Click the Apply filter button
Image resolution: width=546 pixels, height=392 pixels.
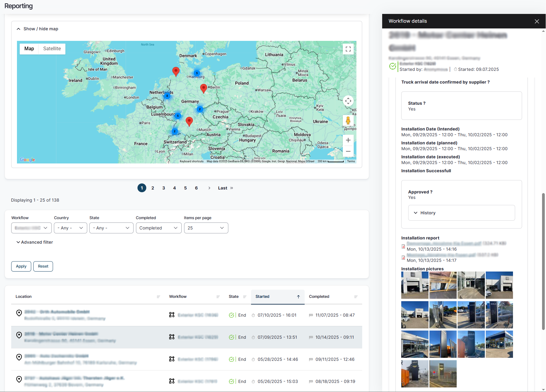[x=21, y=266]
